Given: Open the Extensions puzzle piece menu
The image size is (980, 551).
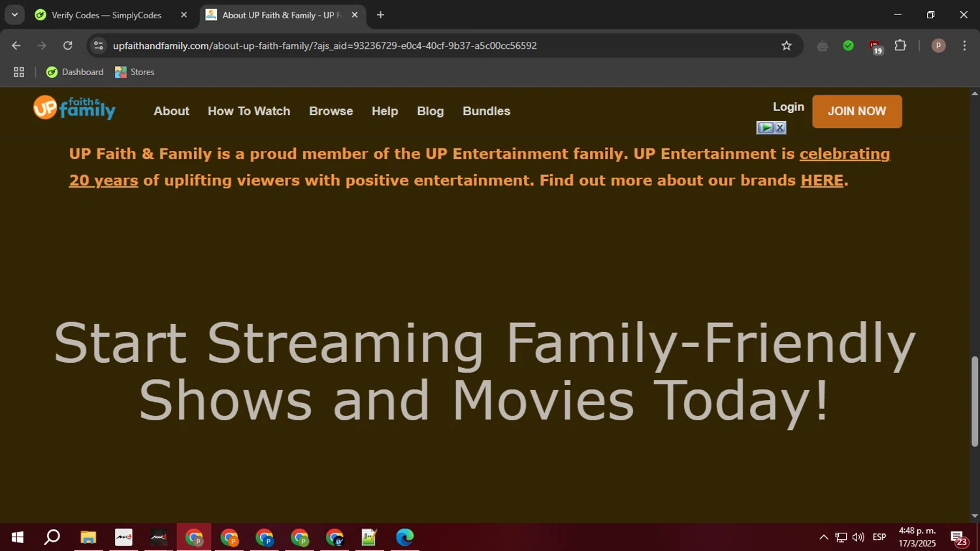Looking at the screenshot, I should coord(900,46).
